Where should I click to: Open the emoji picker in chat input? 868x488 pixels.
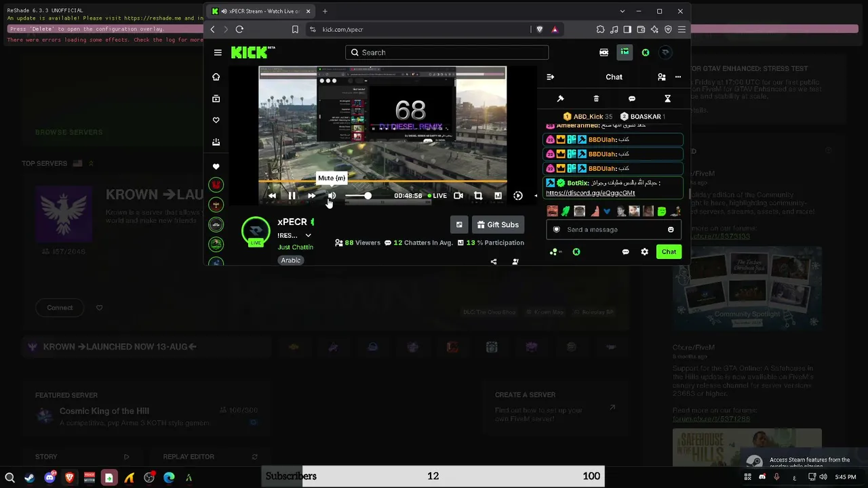[x=671, y=230]
